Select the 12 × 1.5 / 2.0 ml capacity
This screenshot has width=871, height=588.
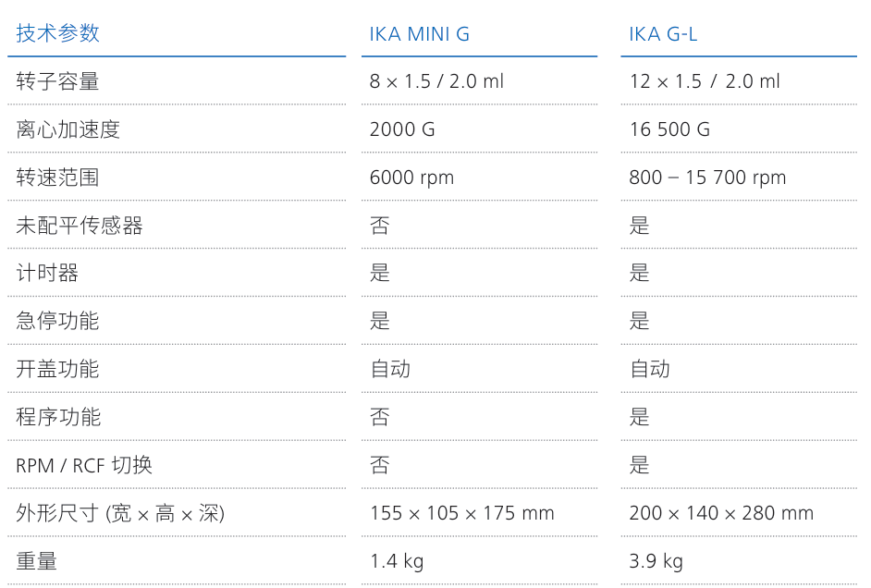705,81
